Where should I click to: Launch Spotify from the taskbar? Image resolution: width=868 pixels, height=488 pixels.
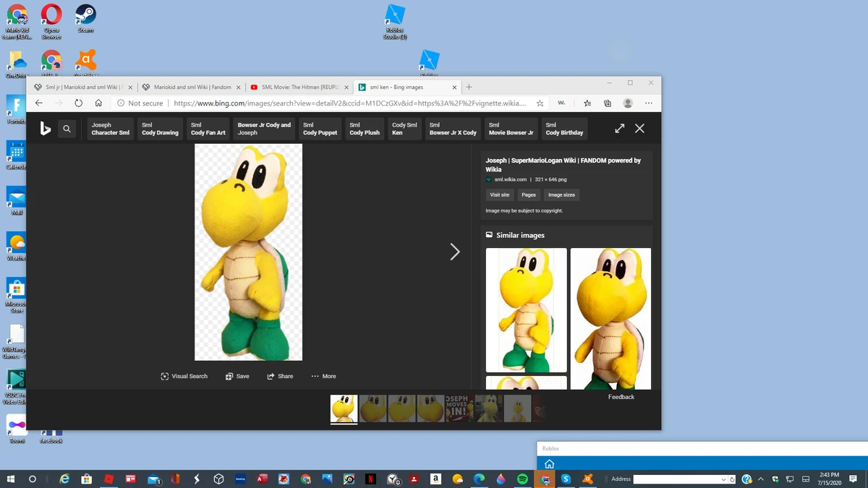pyautogui.click(x=523, y=479)
